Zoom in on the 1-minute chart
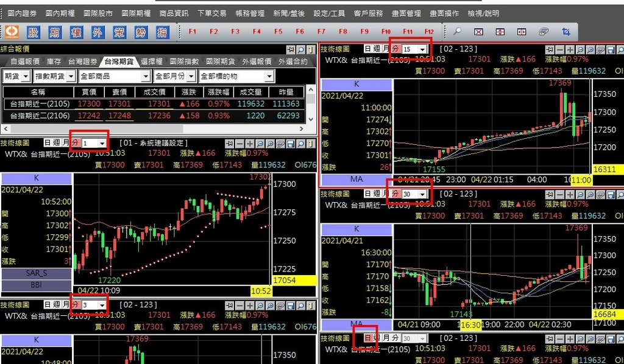The width and height of the screenshot is (624, 364). click(270, 144)
